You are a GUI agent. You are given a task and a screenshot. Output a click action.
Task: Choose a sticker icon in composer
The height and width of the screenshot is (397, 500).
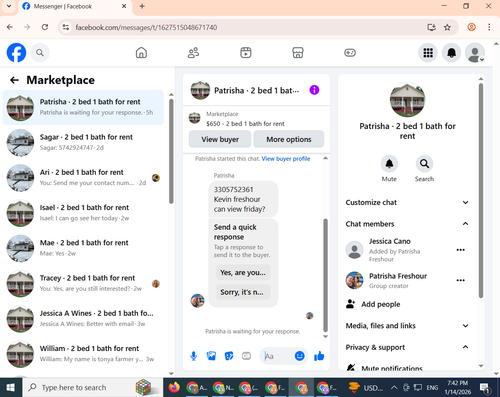pyautogui.click(x=229, y=356)
